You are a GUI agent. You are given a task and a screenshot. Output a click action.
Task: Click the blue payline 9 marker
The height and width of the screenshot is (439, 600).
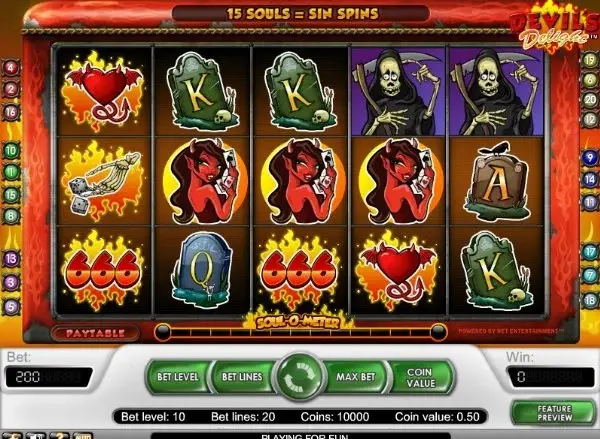coord(590,157)
